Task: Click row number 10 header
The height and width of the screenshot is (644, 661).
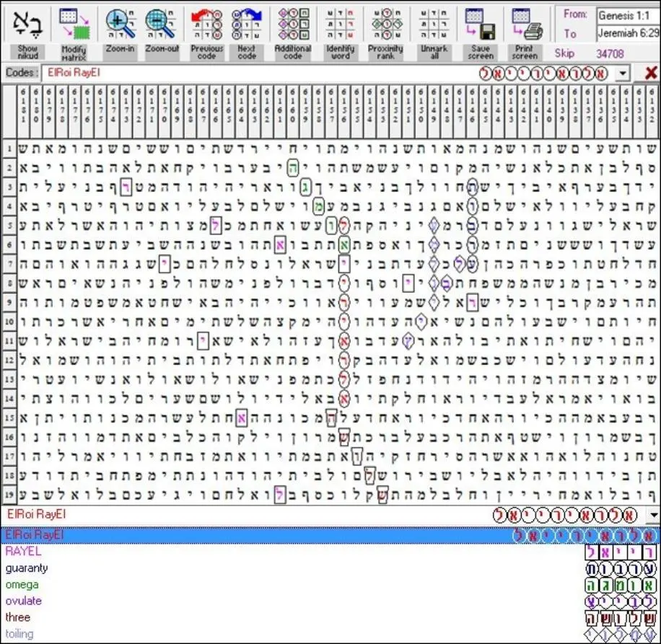Action: coord(9,322)
